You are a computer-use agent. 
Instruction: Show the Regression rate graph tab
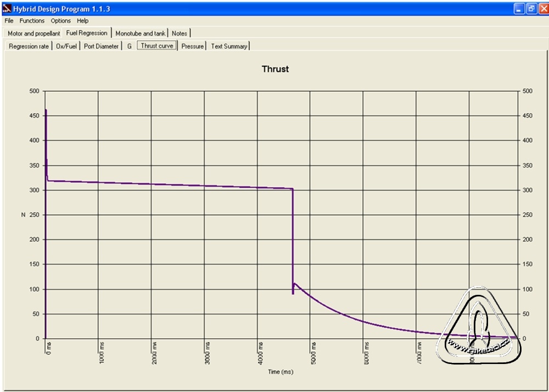coord(29,47)
